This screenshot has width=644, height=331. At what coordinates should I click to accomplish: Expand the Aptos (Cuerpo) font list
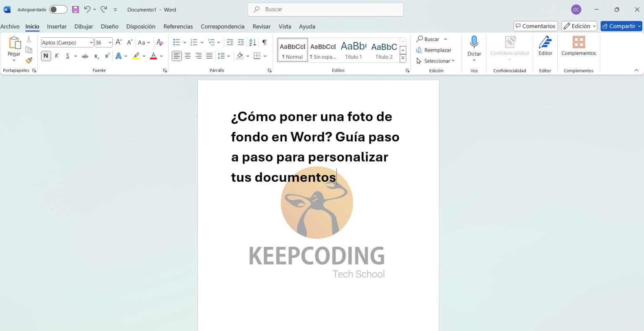pyautogui.click(x=91, y=42)
